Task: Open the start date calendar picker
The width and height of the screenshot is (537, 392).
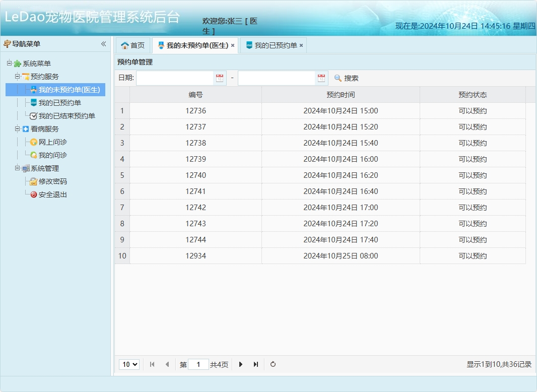Action: 220,78
